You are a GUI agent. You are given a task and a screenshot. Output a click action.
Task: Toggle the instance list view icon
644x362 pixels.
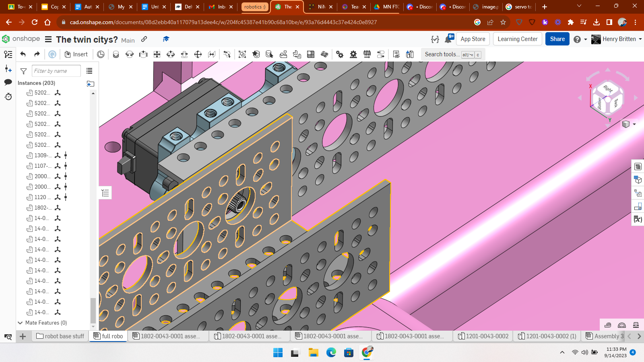89,71
